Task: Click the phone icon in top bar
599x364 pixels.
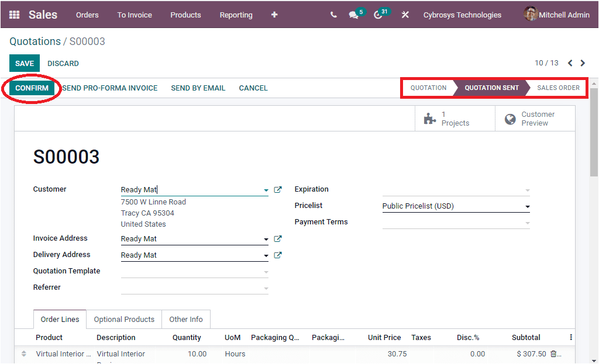Action: 333,15
